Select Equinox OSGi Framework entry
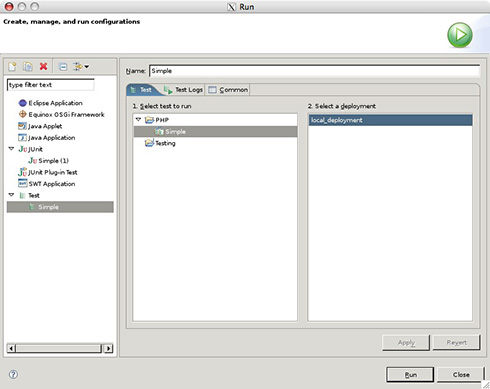The image size is (490, 389). [66, 115]
